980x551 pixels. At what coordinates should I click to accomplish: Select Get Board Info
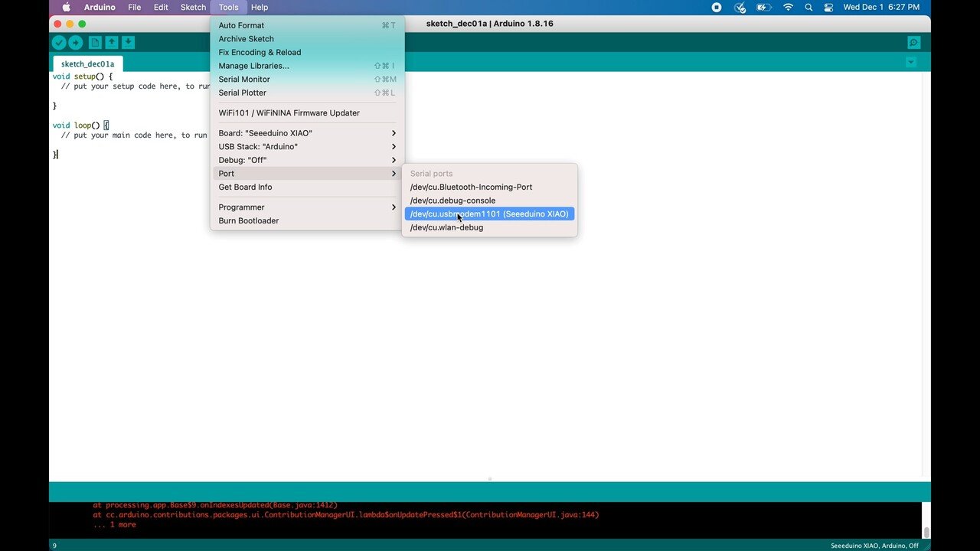(307, 187)
